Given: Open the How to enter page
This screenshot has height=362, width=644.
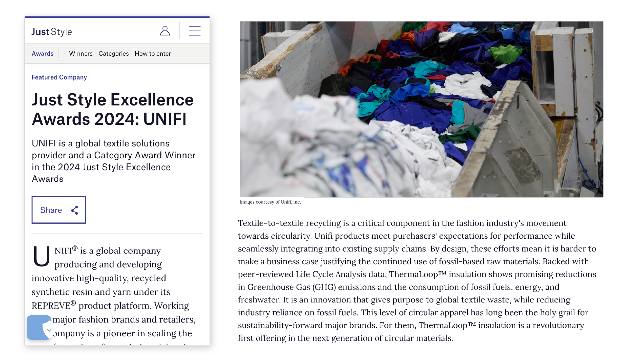Looking at the screenshot, I should tap(153, 53).
